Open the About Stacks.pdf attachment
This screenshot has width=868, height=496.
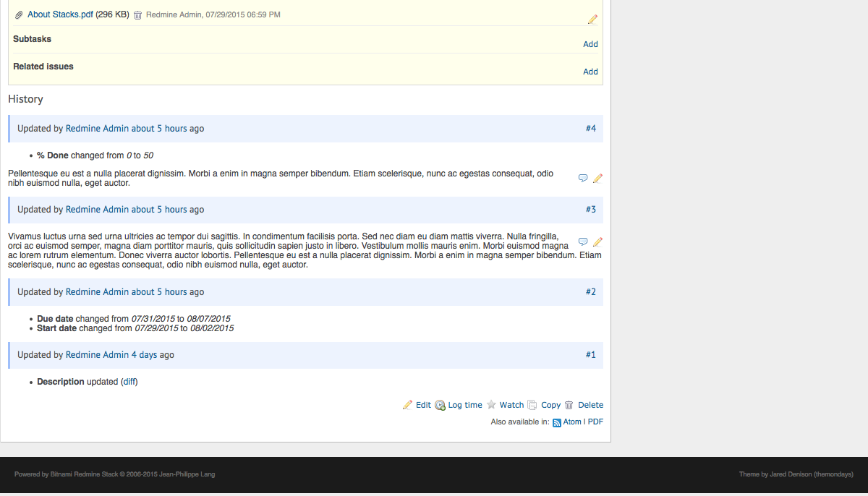coord(60,14)
